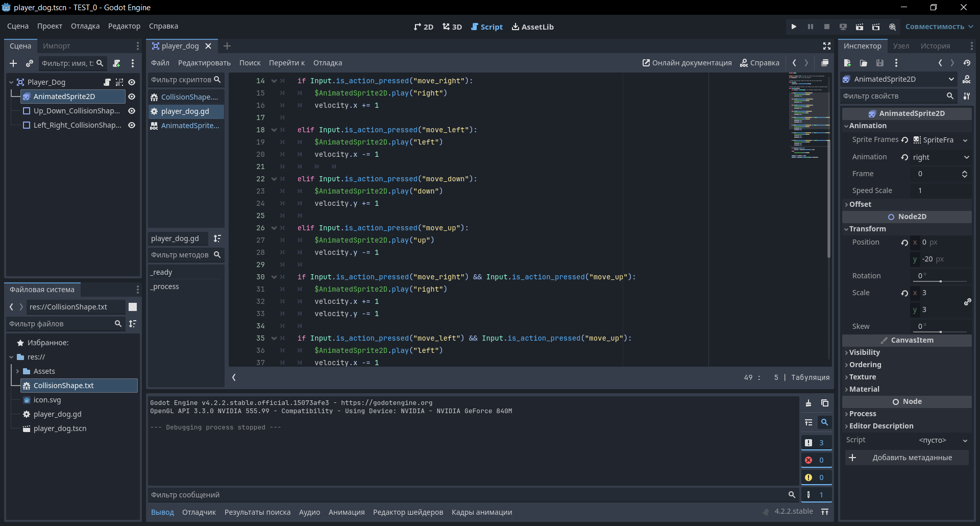Run the project with the play button
The width and height of the screenshot is (980, 526).
(794, 27)
